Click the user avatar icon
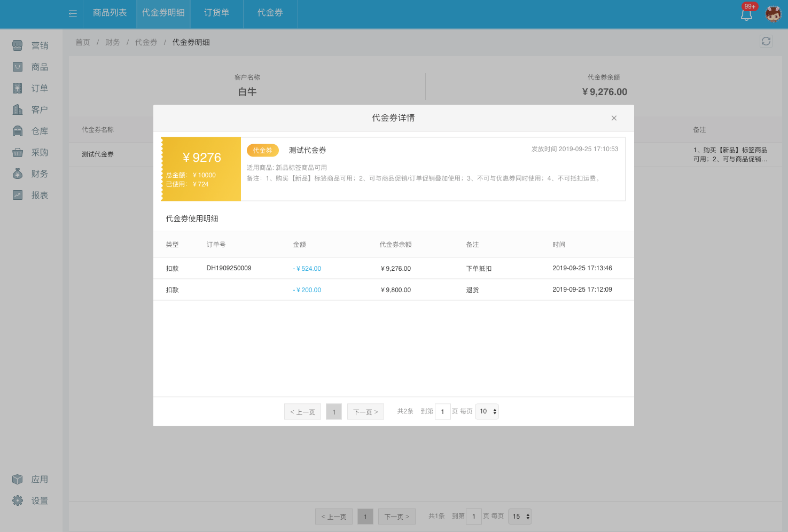788x532 pixels. [773, 14]
